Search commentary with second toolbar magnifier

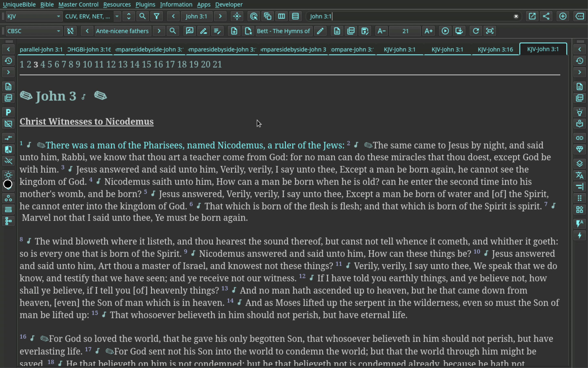(x=173, y=31)
